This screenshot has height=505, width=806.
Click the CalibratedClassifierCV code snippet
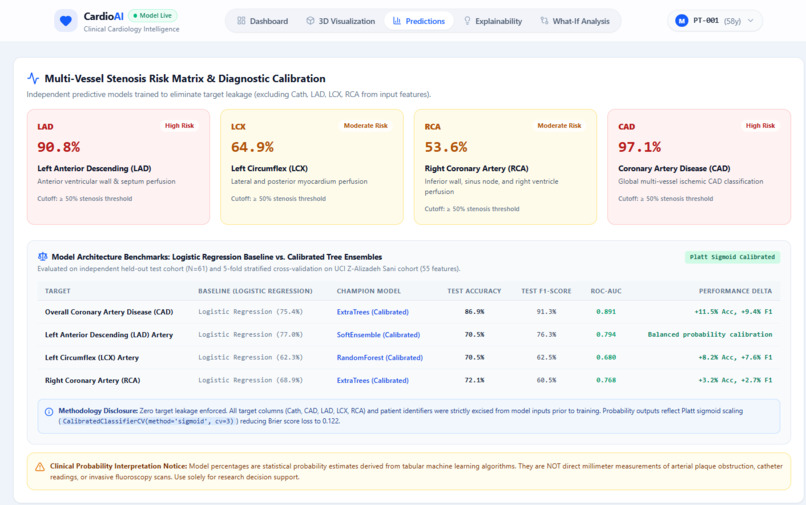click(x=148, y=421)
